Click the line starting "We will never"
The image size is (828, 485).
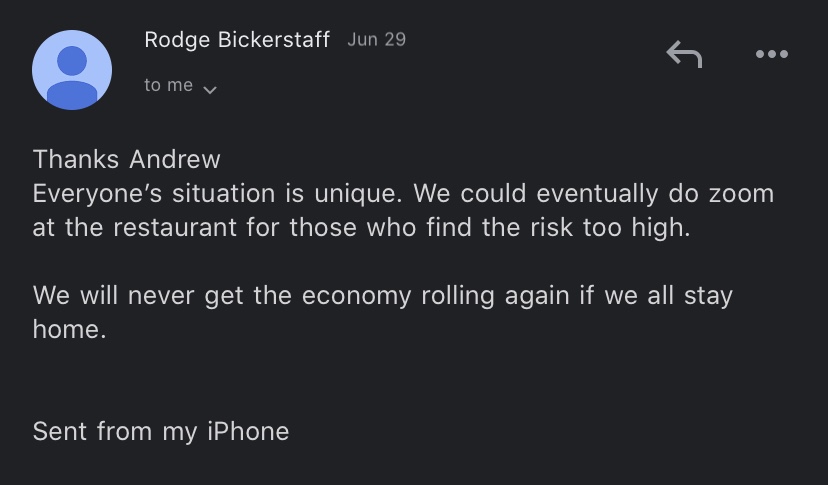coord(382,296)
